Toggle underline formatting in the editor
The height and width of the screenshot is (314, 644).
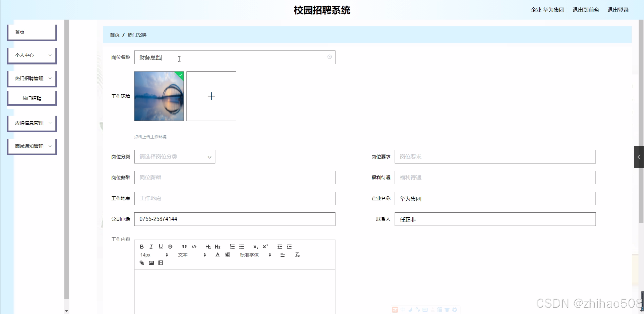(x=161, y=247)
